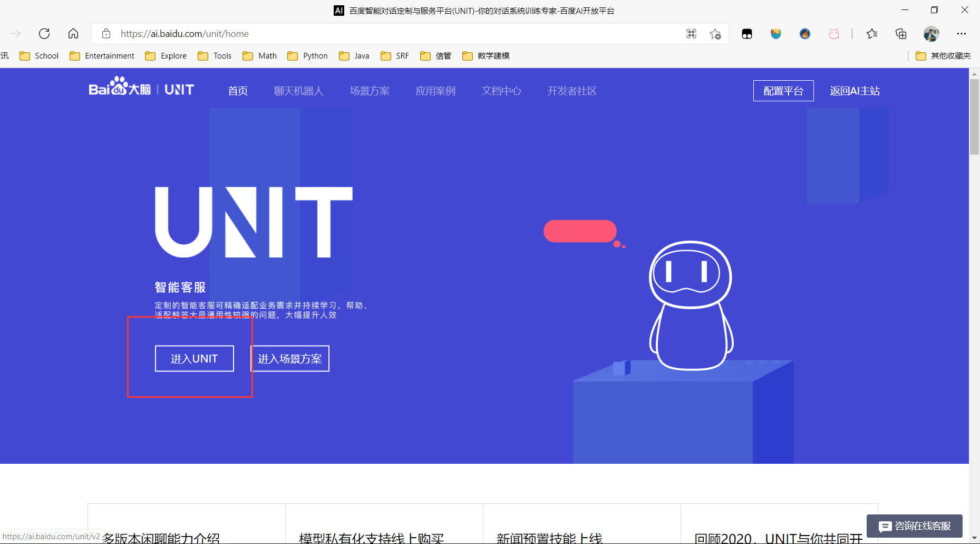Viewport: 980px width, 544px height.
Task: Select 文档中心 in the navigation
Action: [500, 90]
